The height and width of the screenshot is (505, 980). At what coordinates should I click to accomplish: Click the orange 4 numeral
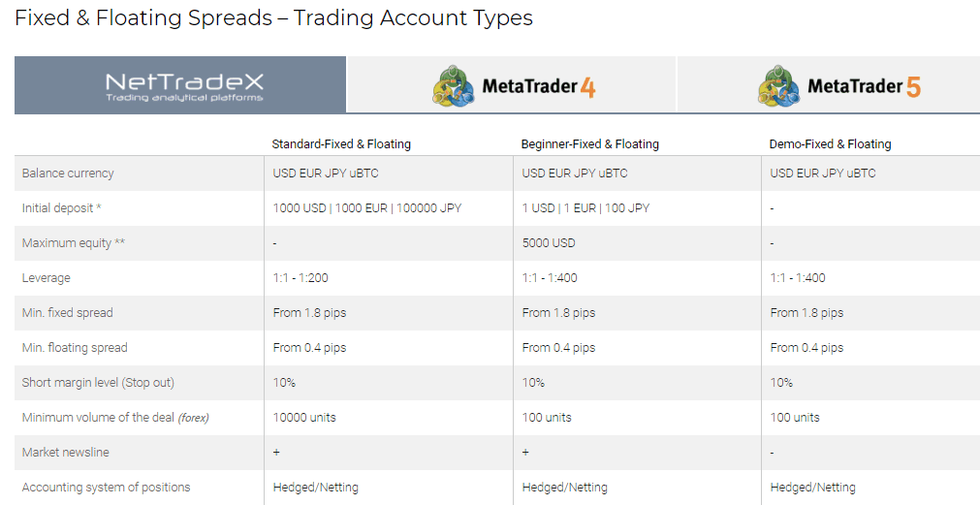587,87
